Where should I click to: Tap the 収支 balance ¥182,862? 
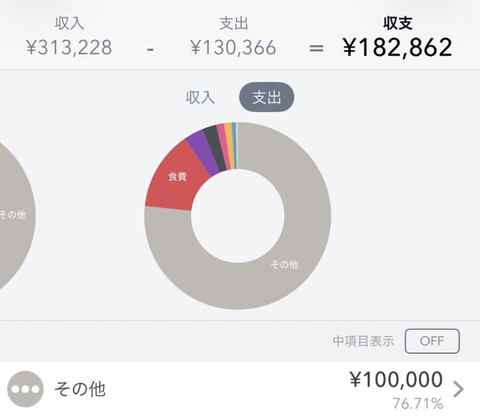tap(397, 47)
